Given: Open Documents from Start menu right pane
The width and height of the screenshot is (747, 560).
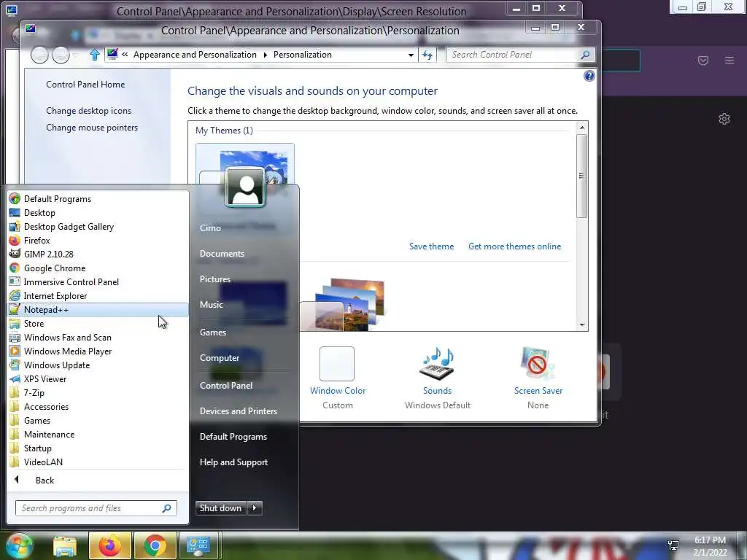Looking at the screenshot, I should click(222, 253).
